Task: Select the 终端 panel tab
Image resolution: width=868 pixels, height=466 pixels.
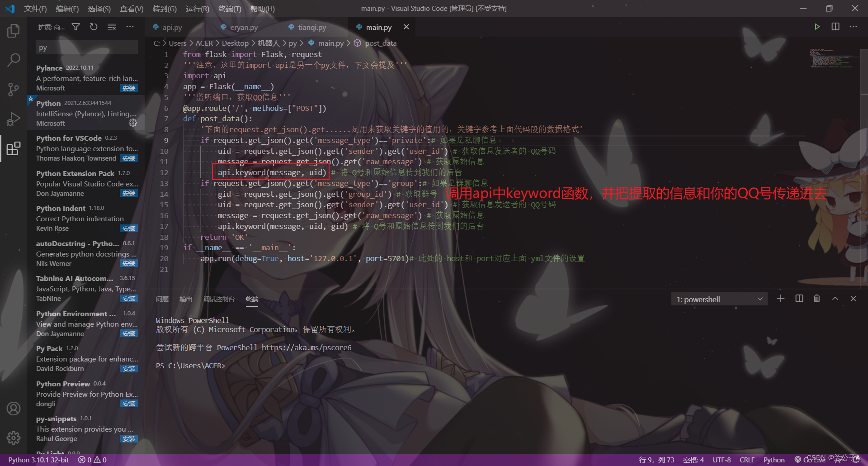Action: pyautogui.click(x=252, y=299)
